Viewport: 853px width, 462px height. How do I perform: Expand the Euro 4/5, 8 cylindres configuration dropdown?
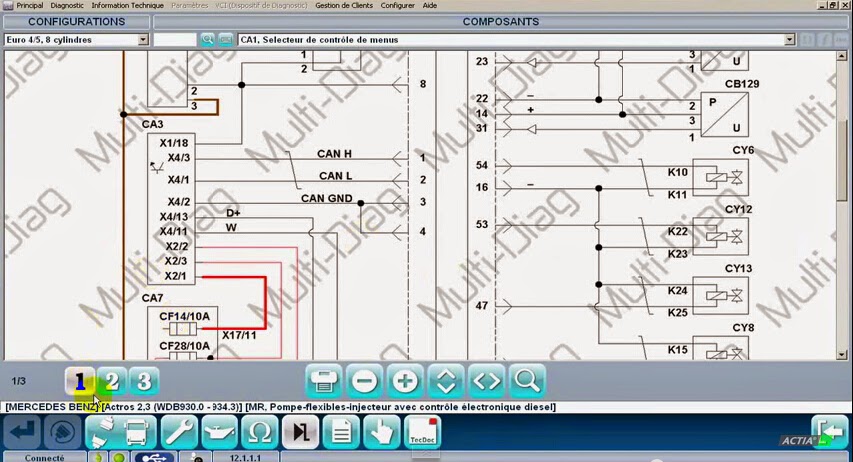coord(143,40)
